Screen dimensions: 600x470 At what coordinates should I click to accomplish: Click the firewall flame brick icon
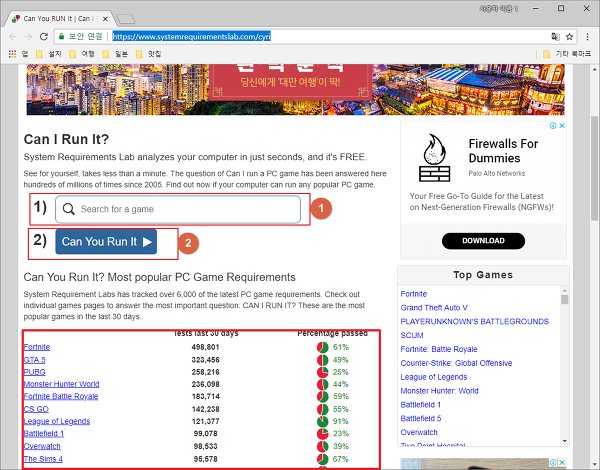[434, 157]
